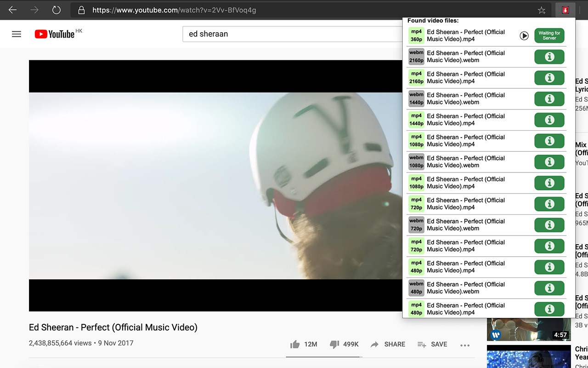Select the 360p mp4 file name text
Viewport: 588px width, 368px height.
coord(466,35)
